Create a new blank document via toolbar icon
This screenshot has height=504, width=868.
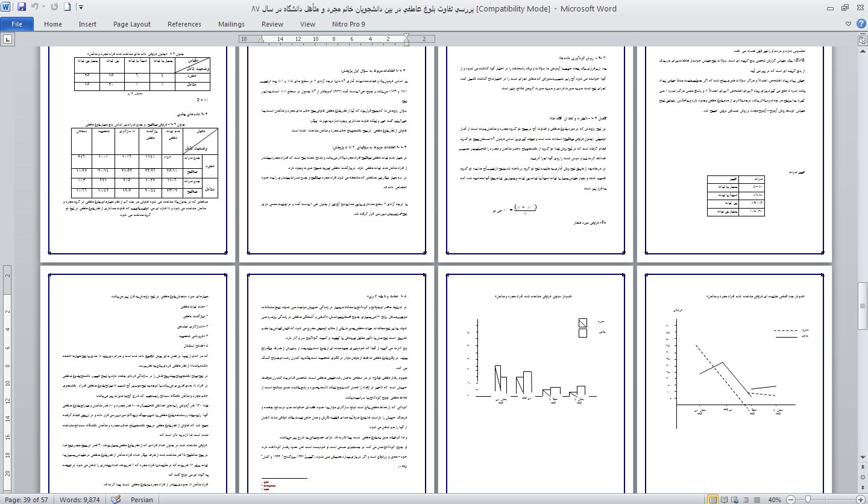(x=67, y=8)
